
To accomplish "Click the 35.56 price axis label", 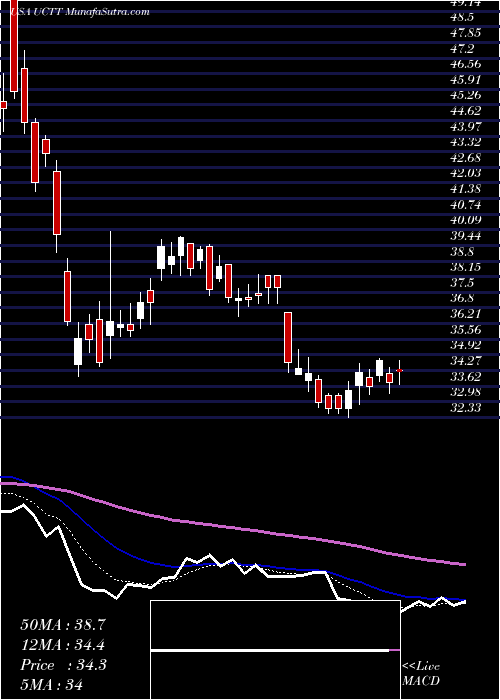I will coord(466,330).
